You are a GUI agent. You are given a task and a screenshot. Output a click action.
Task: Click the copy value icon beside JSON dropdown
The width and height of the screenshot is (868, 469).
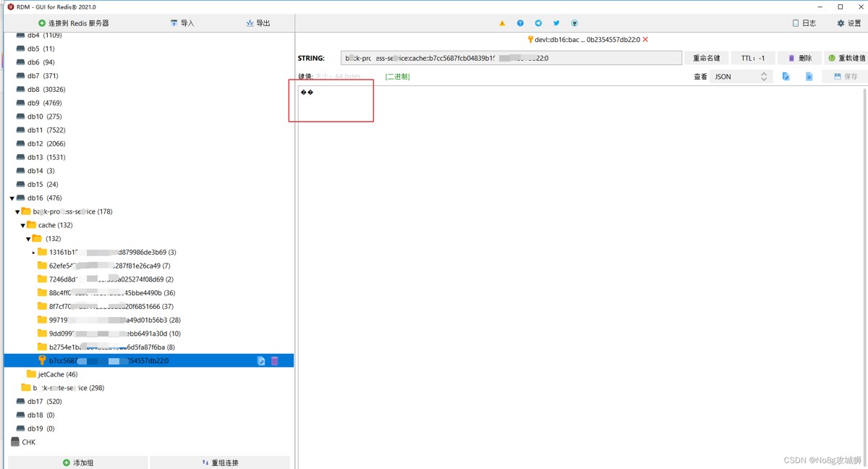[x=786, y=76]
